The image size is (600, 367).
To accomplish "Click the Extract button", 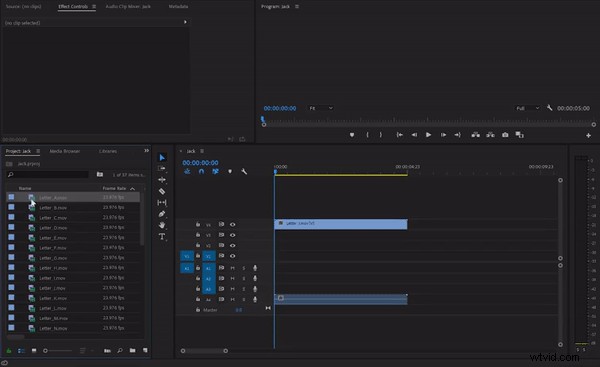I will [x=490, y=135].
